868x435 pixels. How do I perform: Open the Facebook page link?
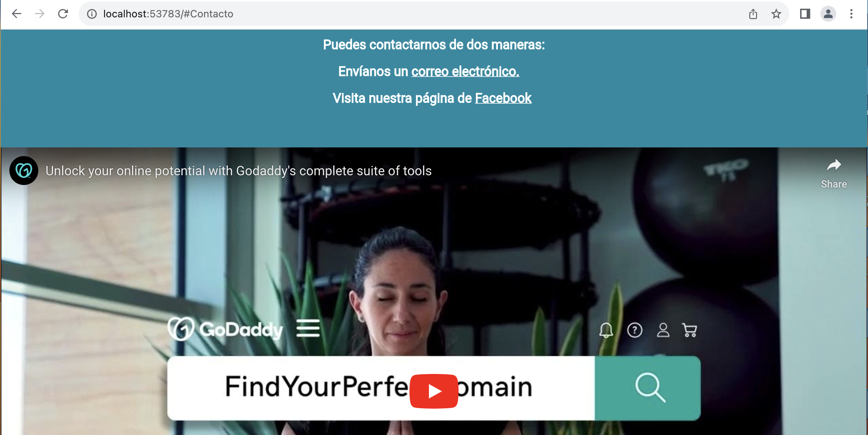point(503,98)
